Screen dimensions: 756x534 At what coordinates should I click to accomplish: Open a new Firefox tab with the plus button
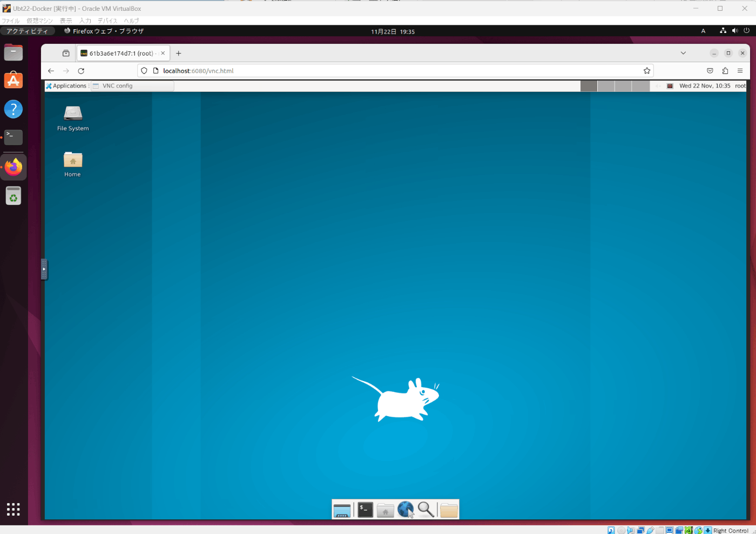(179, 54)
